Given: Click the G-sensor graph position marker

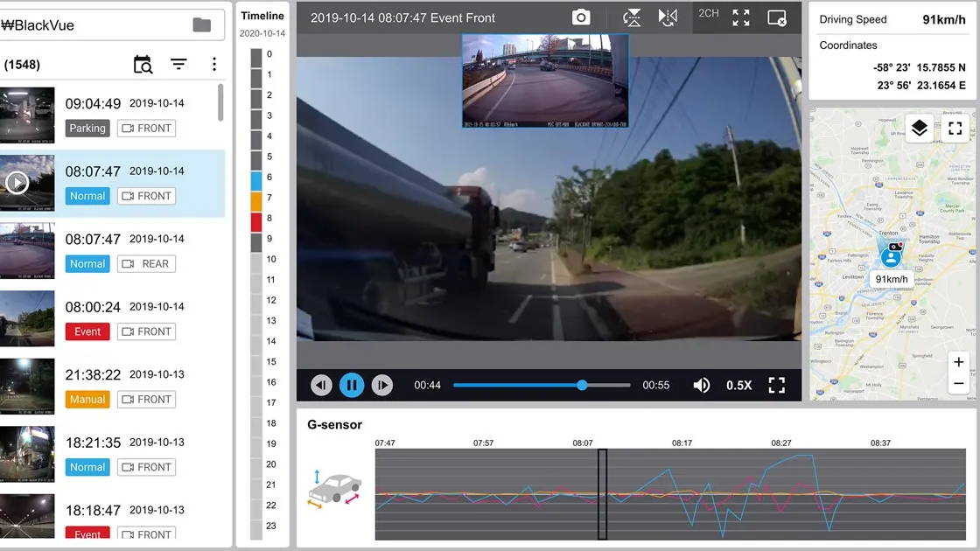Looking at the screenshot, I should [603, 494].
